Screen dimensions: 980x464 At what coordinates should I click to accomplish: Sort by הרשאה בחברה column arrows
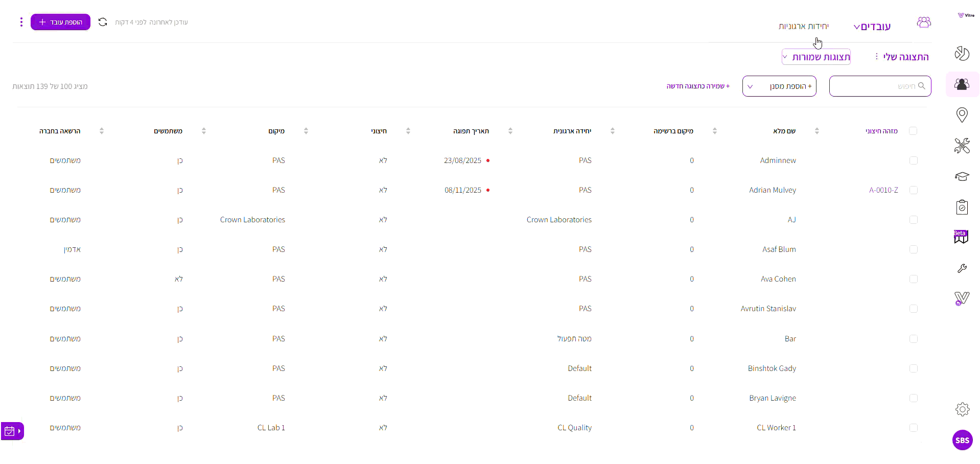tap(102, 131)
